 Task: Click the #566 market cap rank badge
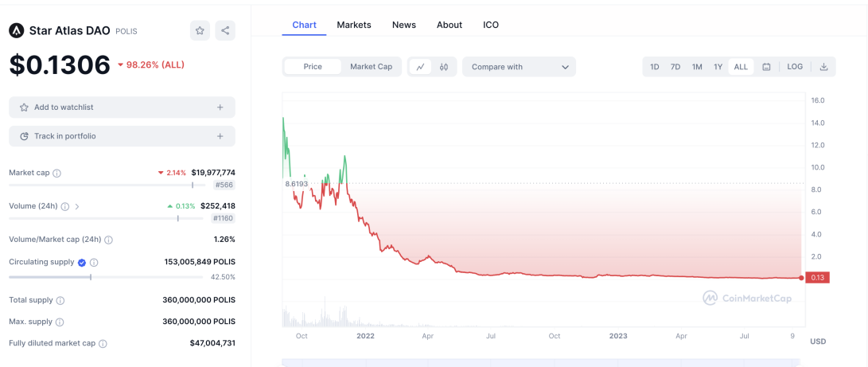(x=224, y=185)
